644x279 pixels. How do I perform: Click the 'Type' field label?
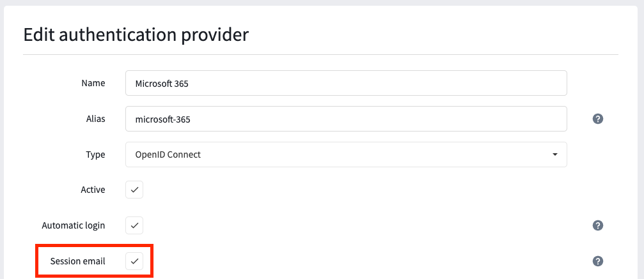95,155
